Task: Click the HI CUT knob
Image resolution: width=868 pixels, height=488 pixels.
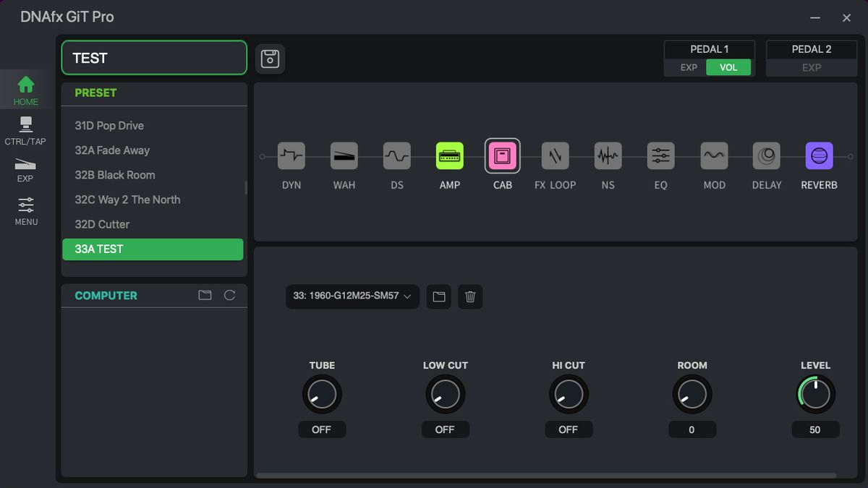Action: tap(569, 395)
